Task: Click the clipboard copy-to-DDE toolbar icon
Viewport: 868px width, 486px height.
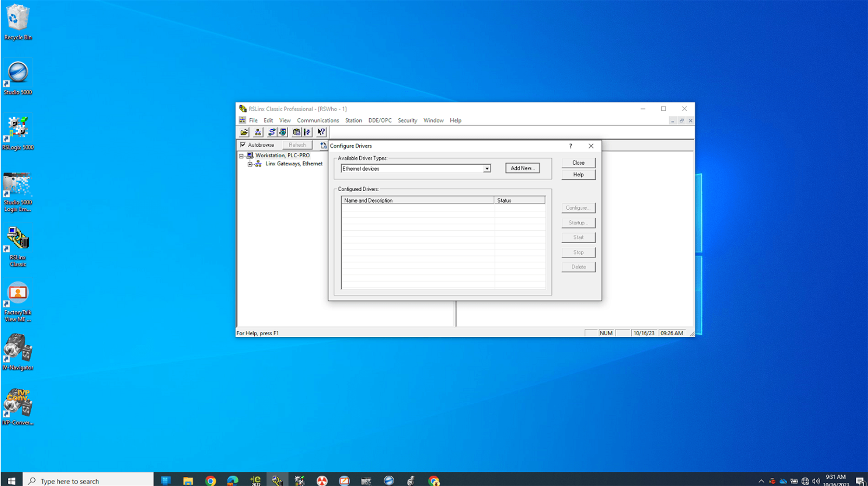Action: pos(297,132)
